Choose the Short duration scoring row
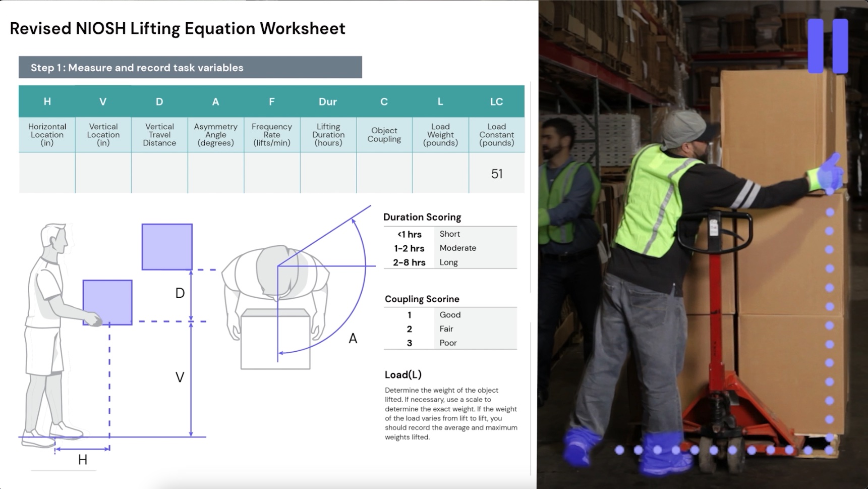868x489 pixels. [x=449, y=234]
